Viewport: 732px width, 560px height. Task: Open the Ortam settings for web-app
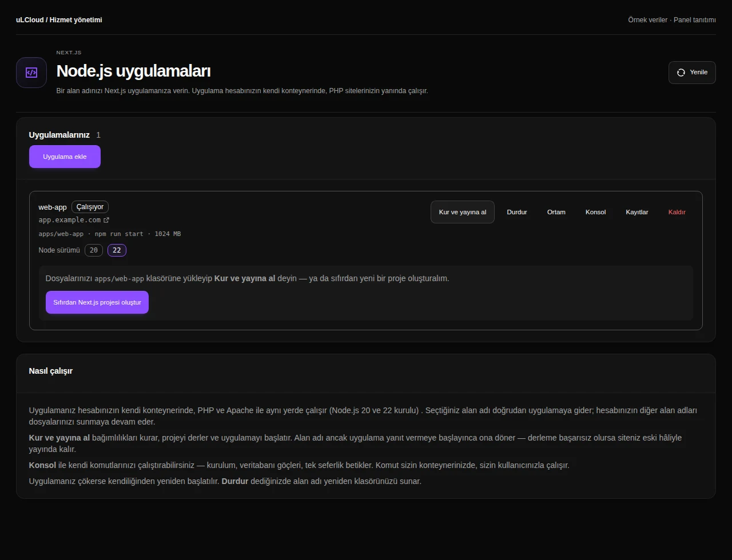coord(556,212)
